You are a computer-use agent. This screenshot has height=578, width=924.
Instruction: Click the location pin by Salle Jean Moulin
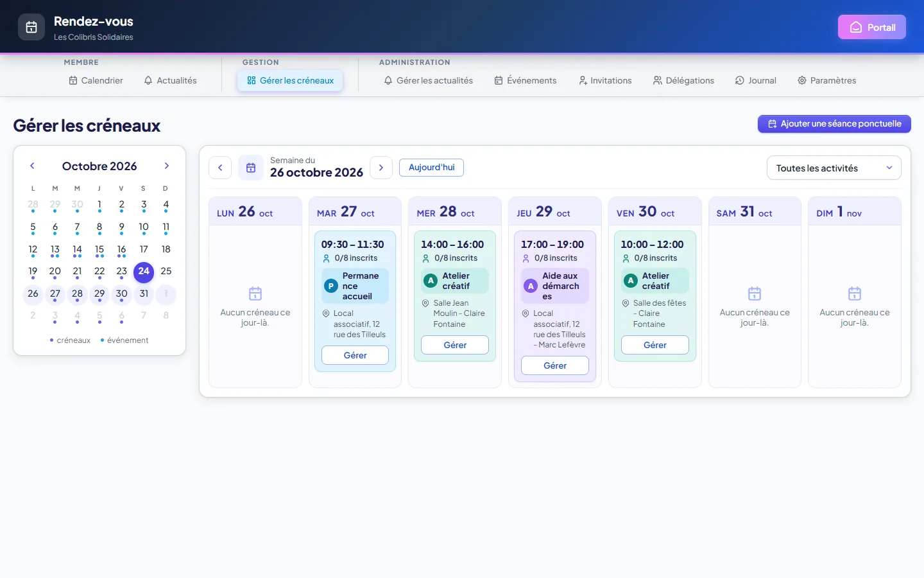[x=425, y=303]
